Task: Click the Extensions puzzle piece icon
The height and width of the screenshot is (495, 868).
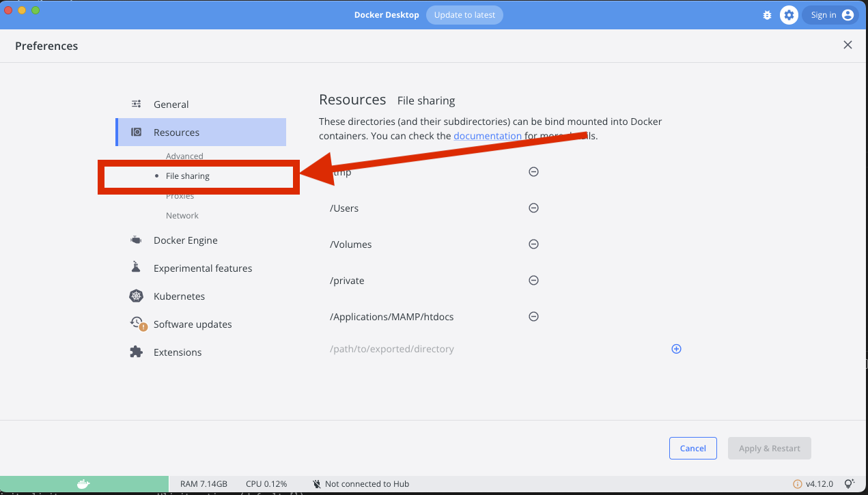Action: click(x=136, y=352)
